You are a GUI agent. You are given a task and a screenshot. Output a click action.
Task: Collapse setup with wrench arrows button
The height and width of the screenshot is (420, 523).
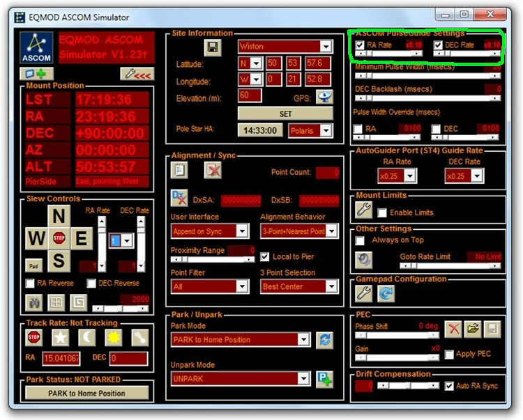[x=137, y=74]
